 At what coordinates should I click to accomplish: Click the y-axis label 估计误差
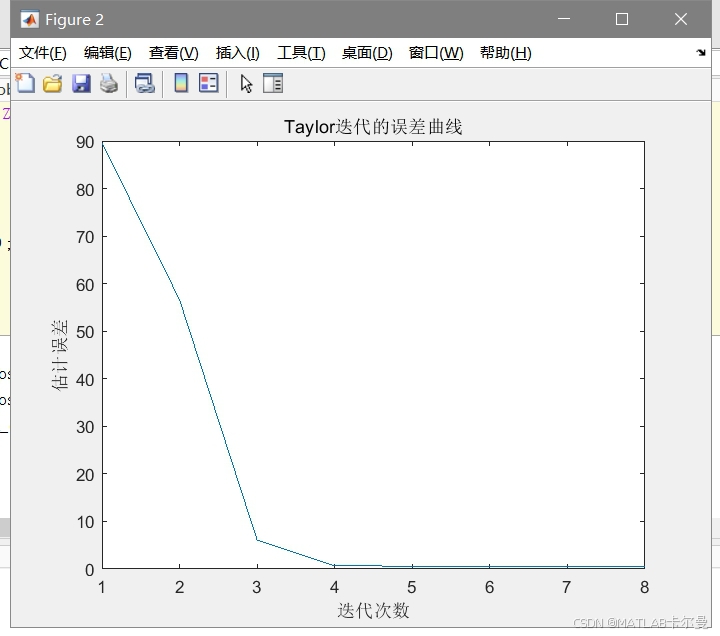click(60, 355)
